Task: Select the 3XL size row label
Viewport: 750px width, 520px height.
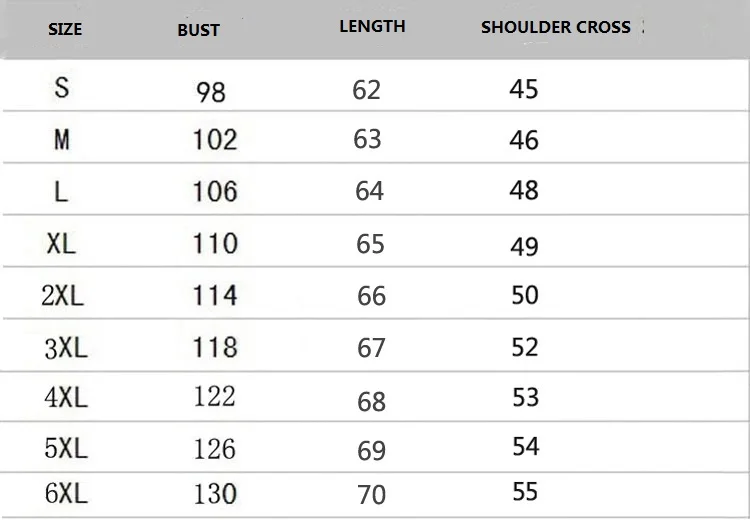Action: 66,348
